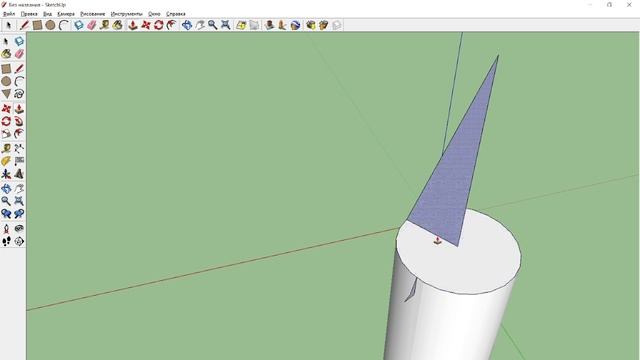Select the Paint Bucket in top toolbar

(118, 25)
